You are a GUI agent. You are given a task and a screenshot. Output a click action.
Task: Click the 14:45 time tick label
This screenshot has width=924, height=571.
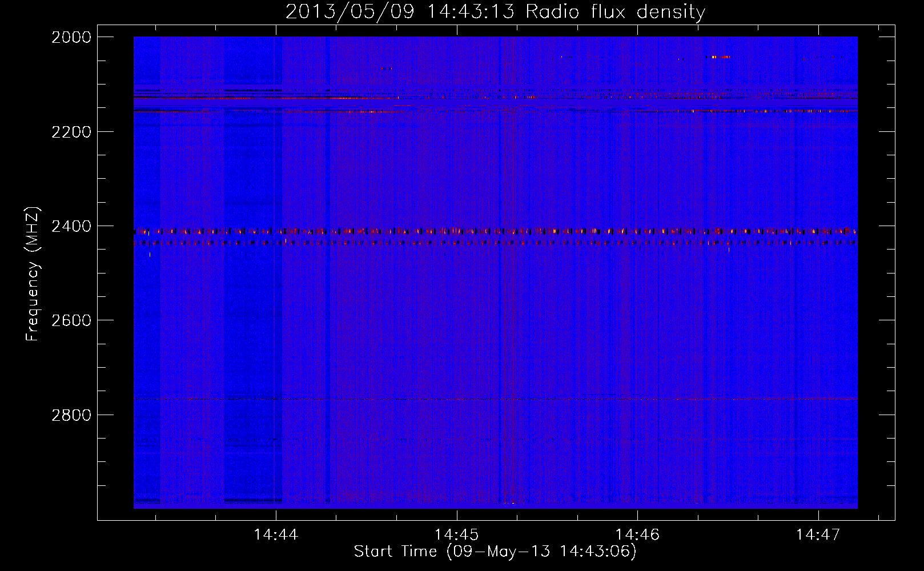point(456,535)
